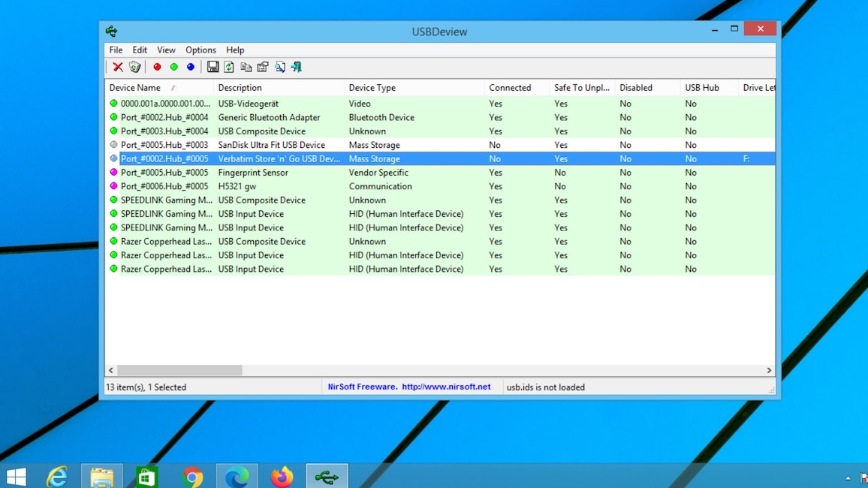The width and height of the screenshot is (868, 488).
Task: Click the copy selected items icon
Action: (x=246, y=68)
